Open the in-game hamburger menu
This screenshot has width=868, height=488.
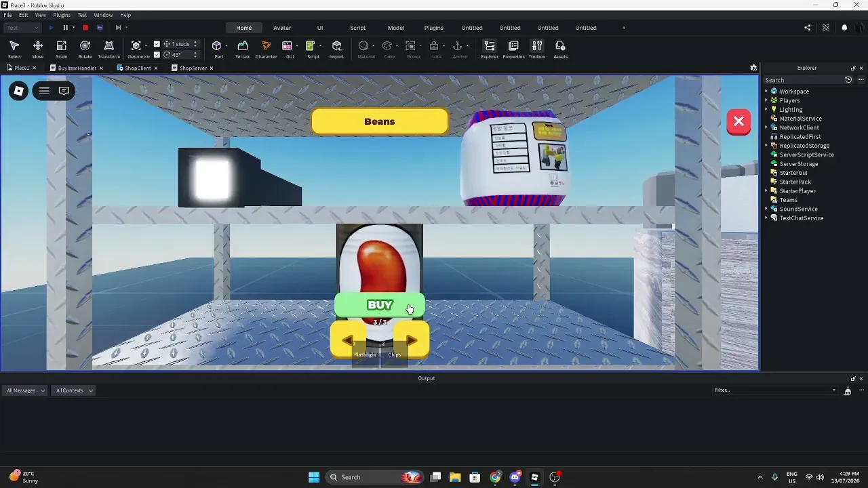point(44,91)
